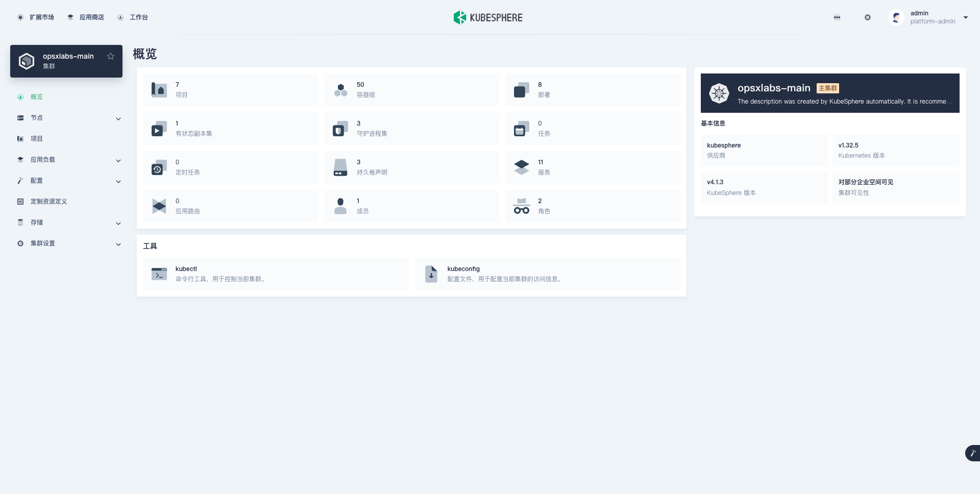This screenshot has height=494, width=980.
Task: Click the admin user avatar
Action: (896, 17)
